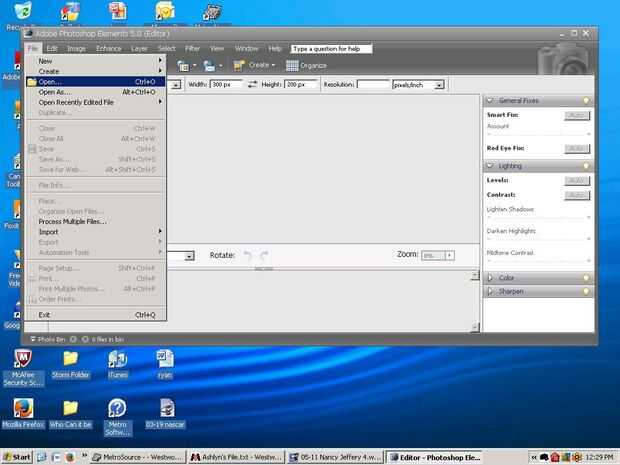The image size is (620, 465).
Task: Open the Enhance menu
Action: [109, 49]
